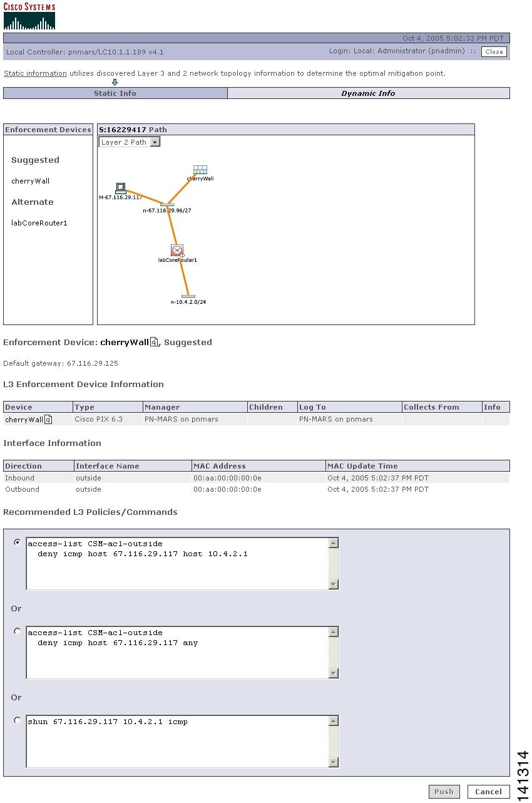The width and height of the screenshot is (532, 803).
Task: Click the labCoreRouter1 router icon in topology
Action: click(177, 251)
